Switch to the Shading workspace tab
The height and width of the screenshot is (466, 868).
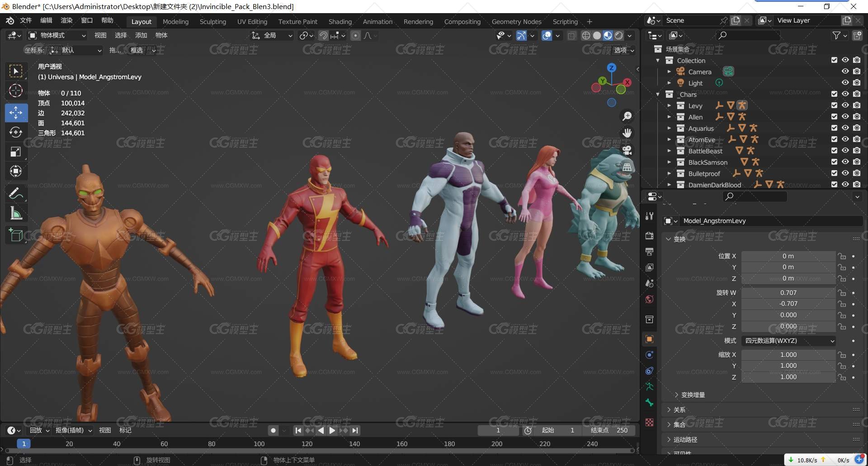point(340,22)
